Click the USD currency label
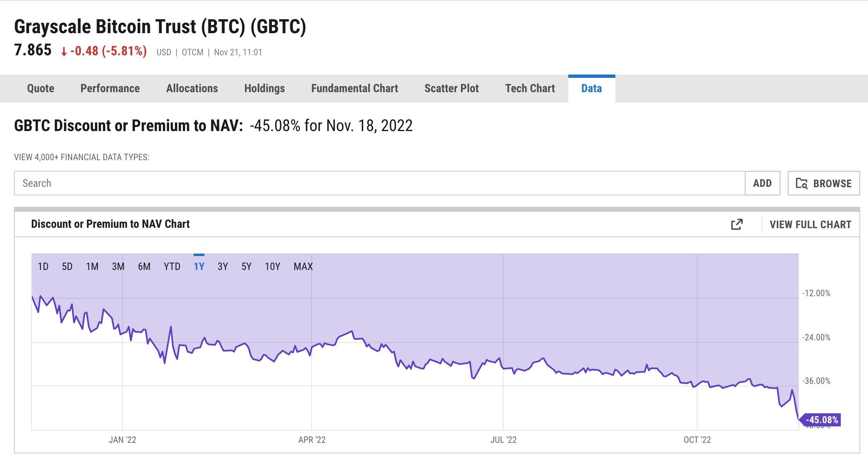 (x=164, y=52)
